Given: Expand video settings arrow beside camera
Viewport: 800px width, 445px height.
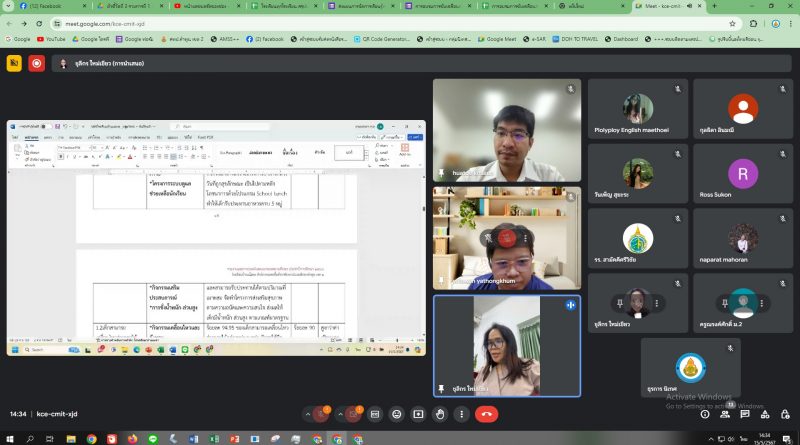Looking at the screenshot, I should (339, 413).
